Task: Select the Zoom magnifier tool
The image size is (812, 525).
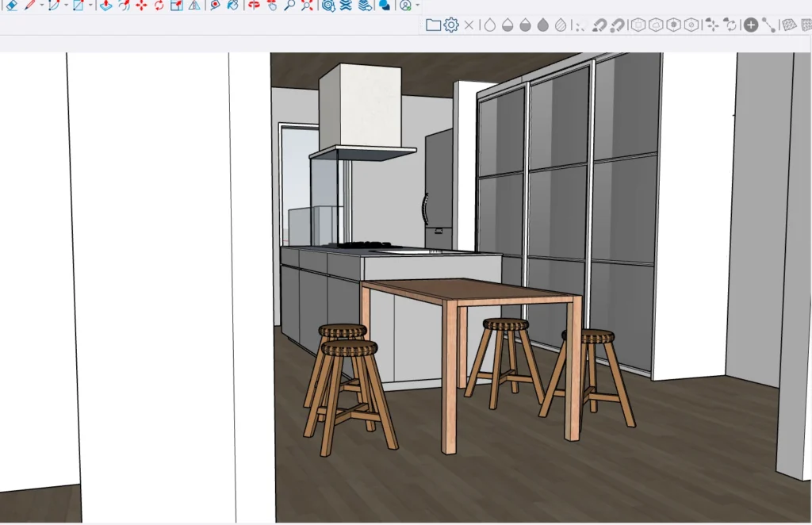Action: [289, 6]
